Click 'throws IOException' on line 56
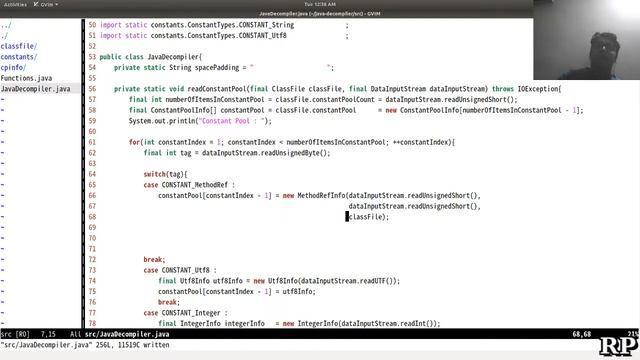 tap(526, 89)
